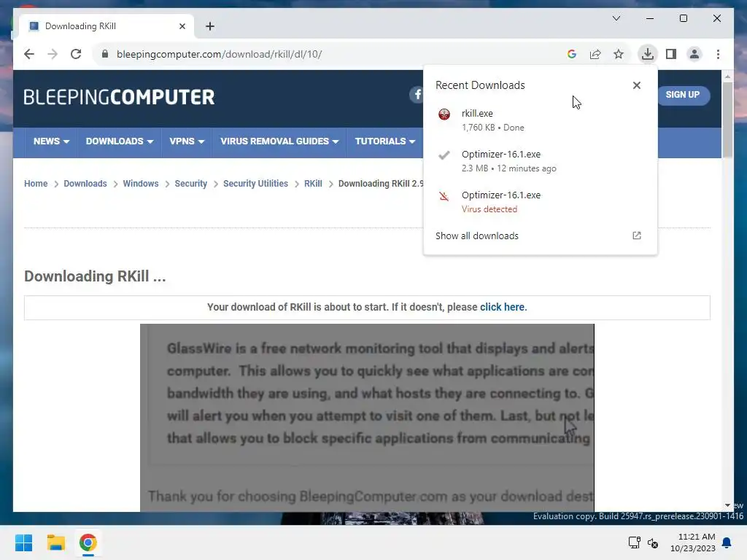Expand the VPNS menu
Image resolution: width=747 pixels, height=560 pixels.
[x=187, y=141]
